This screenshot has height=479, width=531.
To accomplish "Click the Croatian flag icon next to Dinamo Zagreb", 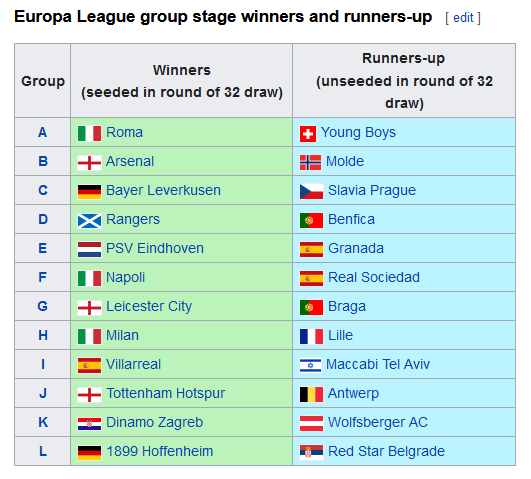I will pos(89,423).
